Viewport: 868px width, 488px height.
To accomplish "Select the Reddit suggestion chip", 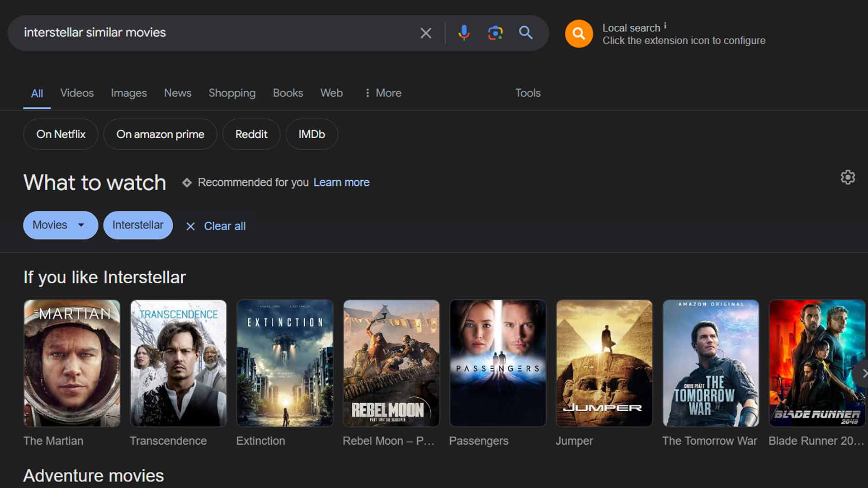I will [x=251, y=134].
